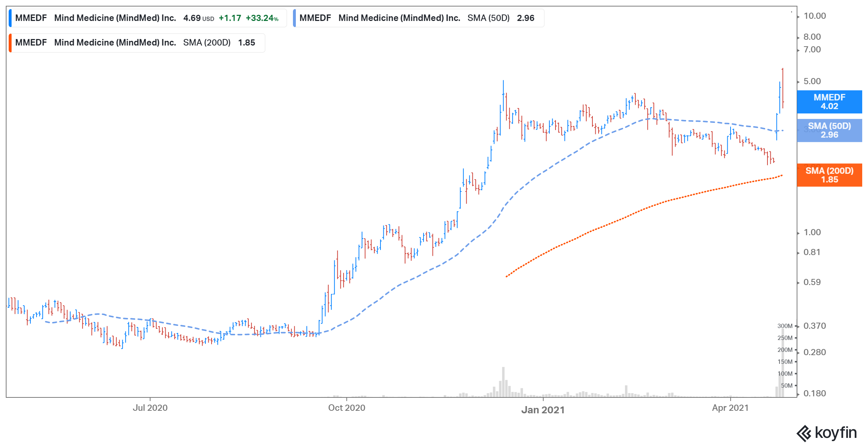Image resolution: width=868 pixels, height=448 pixels.
Task: Click the orange SMA (200D) 1.85 tag
Action: click(x=829, y=175)
